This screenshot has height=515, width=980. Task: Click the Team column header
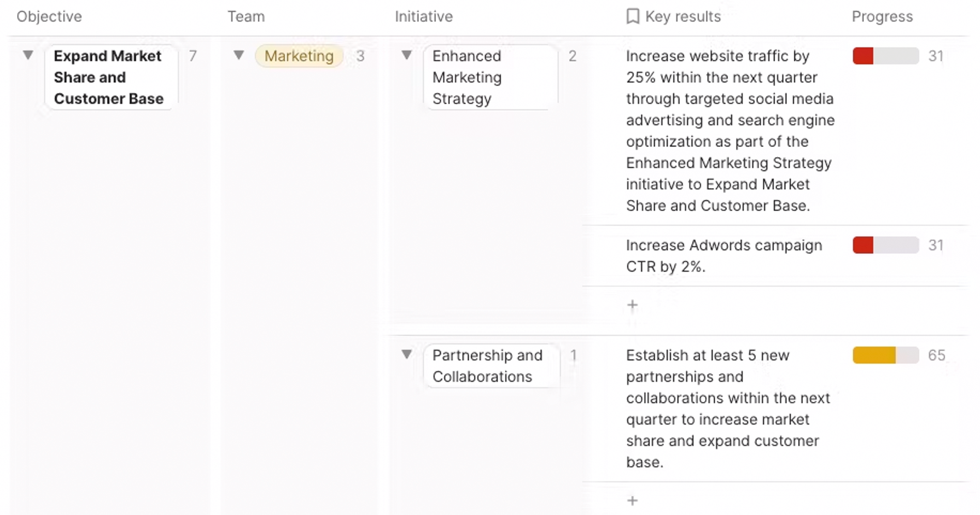click(x=246, y=17)
